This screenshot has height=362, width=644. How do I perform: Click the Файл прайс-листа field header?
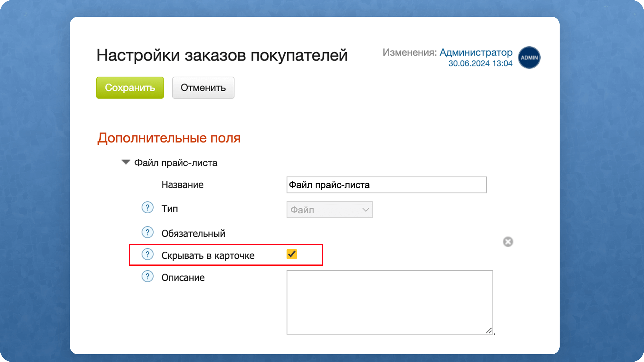[x=175, y=163]
